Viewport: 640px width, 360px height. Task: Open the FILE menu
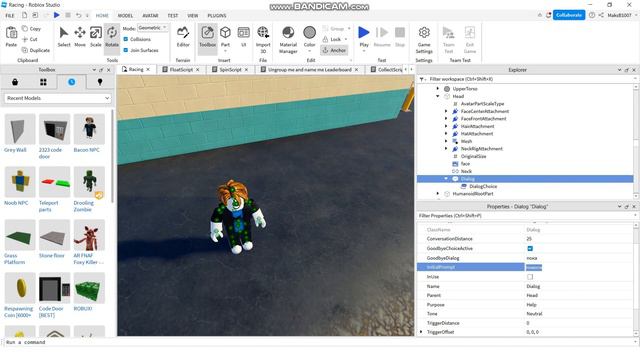coord(10,16)
